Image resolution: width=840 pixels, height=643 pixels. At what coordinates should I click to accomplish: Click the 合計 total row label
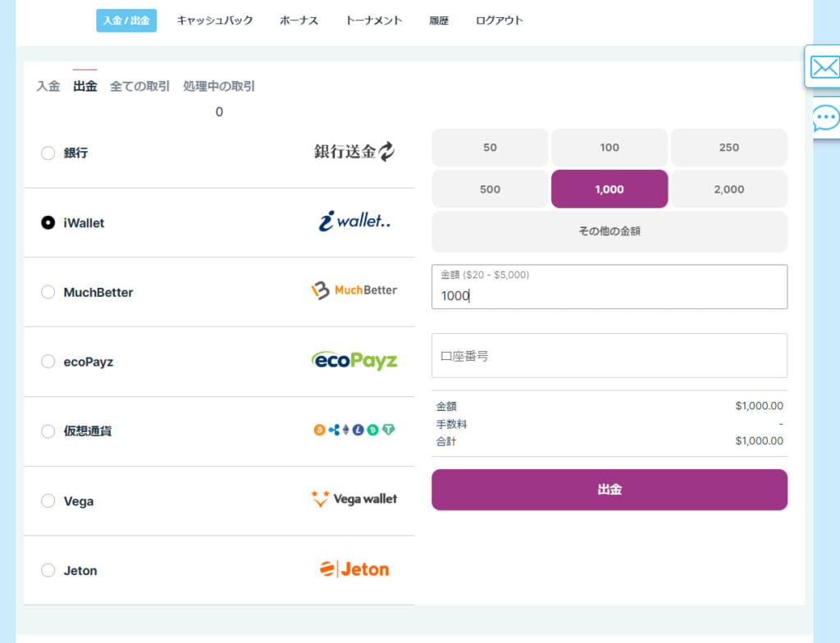pos(446,441)
